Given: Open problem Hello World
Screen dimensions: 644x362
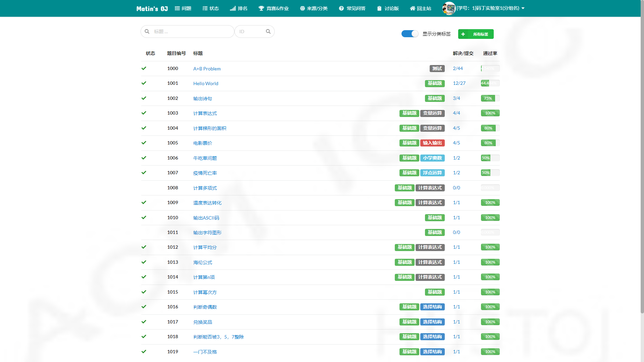Looking at the screenshot, I should pyautogui.click(x=206, y=83).
